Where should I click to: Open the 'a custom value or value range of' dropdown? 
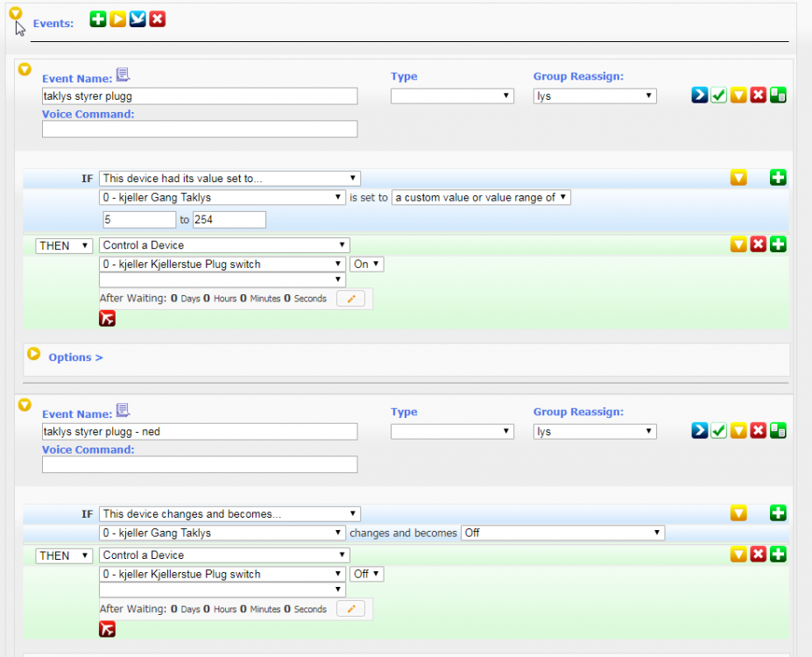(x=481, y=198)
